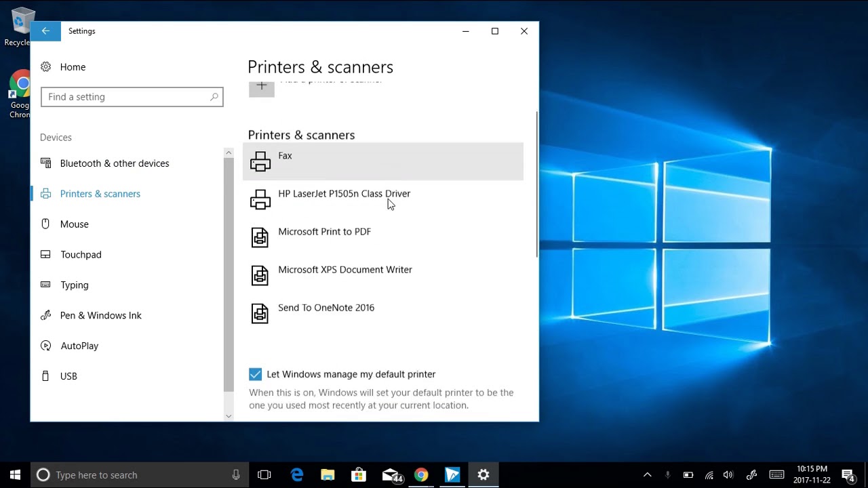The width and height of the screenshot is (868, 488).
Task: Select HP LaserJet P1505n Class Driver
Action: [x=383, y=199]
